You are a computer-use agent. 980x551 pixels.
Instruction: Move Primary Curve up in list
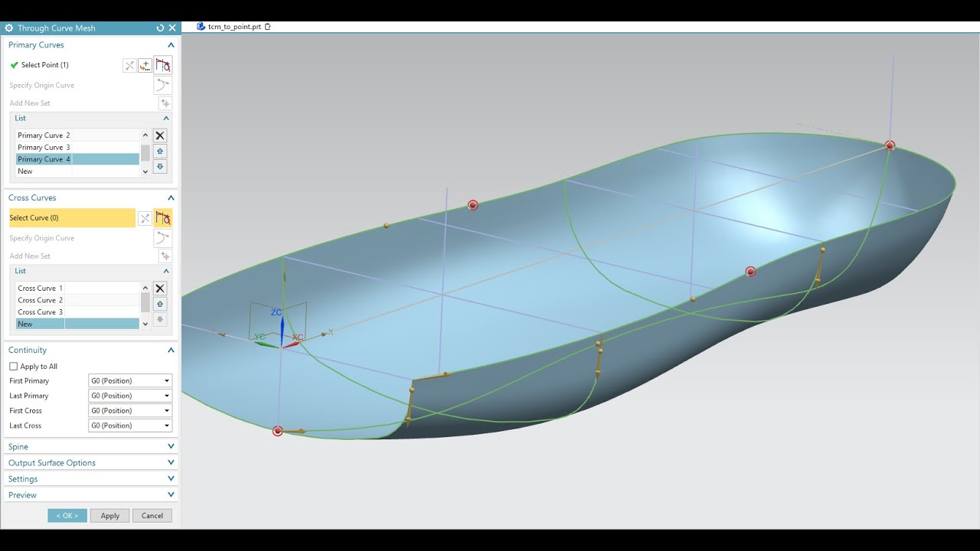(x=160, y=151)
